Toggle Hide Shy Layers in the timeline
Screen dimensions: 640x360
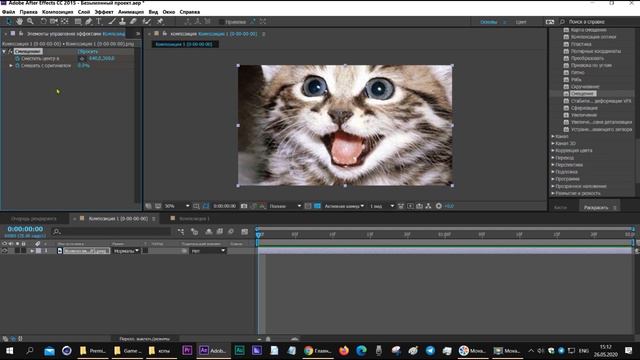[x=209, y=232]
